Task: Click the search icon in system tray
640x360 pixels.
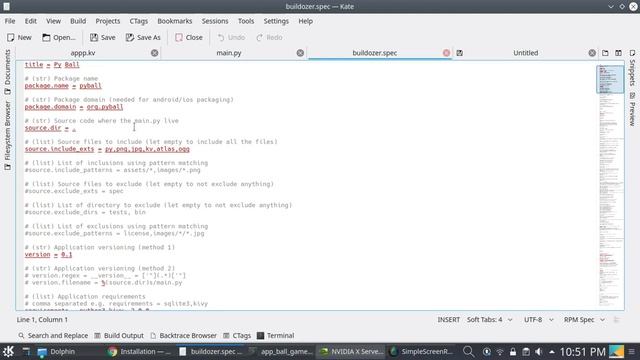Action: (469, 351)
